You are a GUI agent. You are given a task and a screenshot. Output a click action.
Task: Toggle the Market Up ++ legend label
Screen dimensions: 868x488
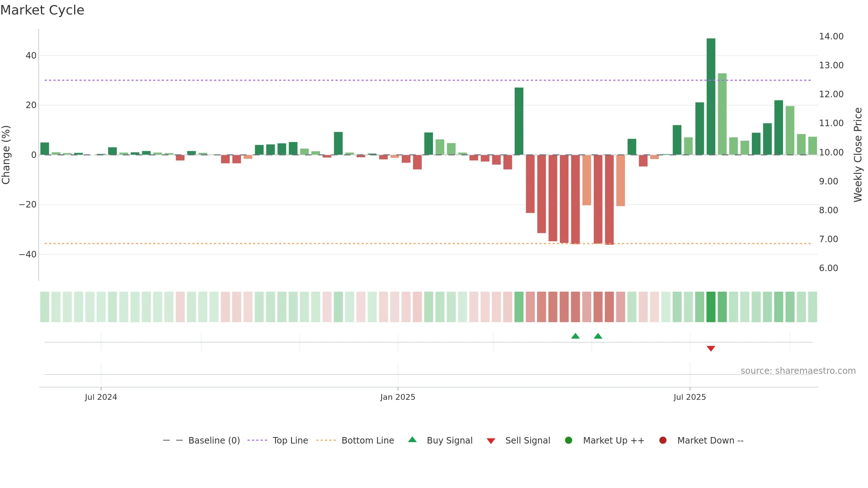[614, 440]
